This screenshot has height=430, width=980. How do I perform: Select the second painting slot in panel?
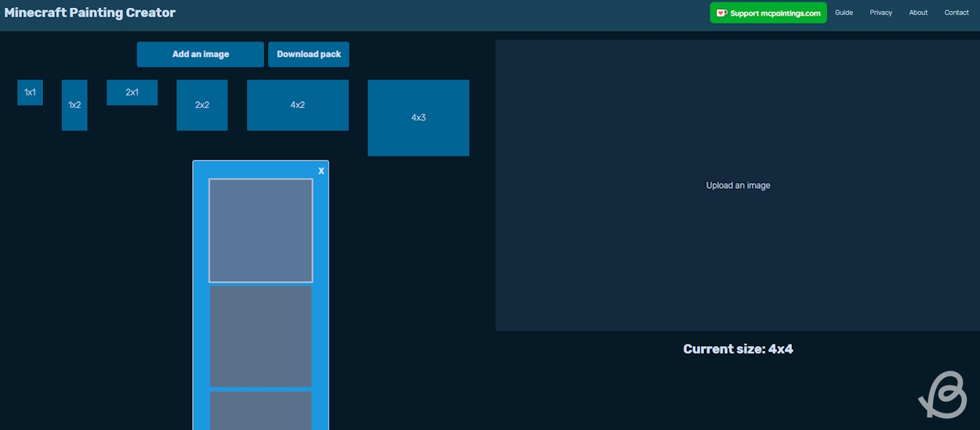click(260, 336)
